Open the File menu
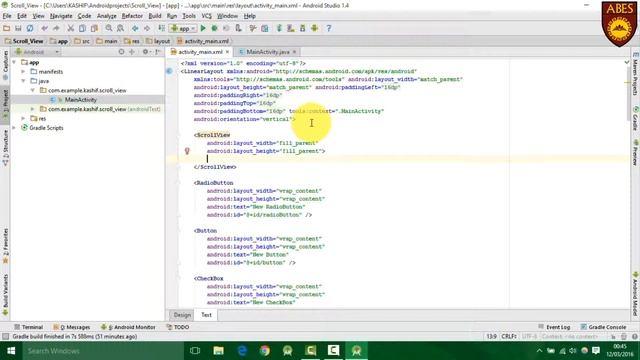Viewport: 640px width, 360px height. 7,16
